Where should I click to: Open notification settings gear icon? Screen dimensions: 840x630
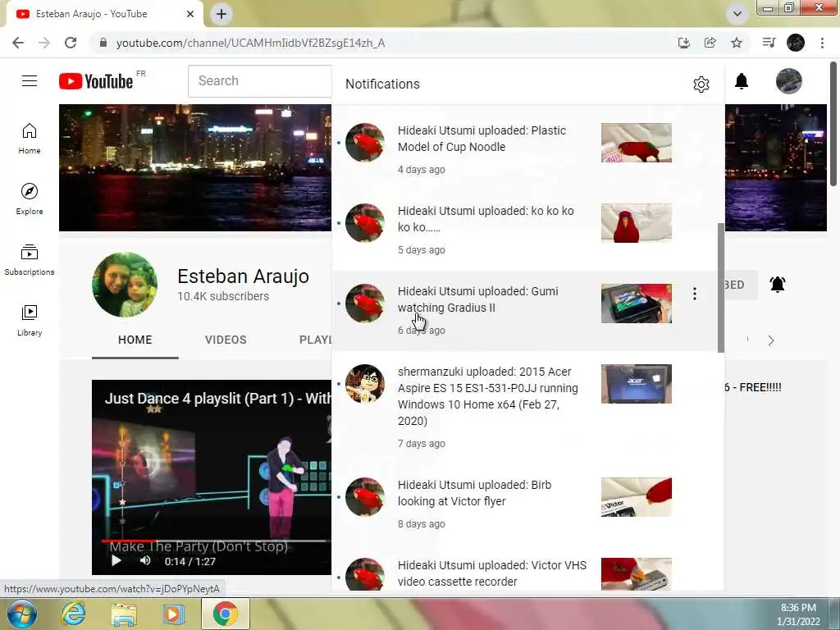click(701, 84)
